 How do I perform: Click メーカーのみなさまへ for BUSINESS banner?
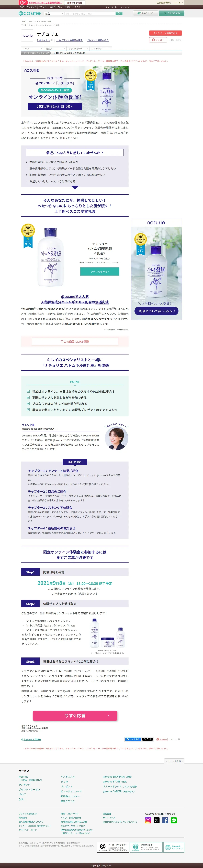[x=113, y=848]
